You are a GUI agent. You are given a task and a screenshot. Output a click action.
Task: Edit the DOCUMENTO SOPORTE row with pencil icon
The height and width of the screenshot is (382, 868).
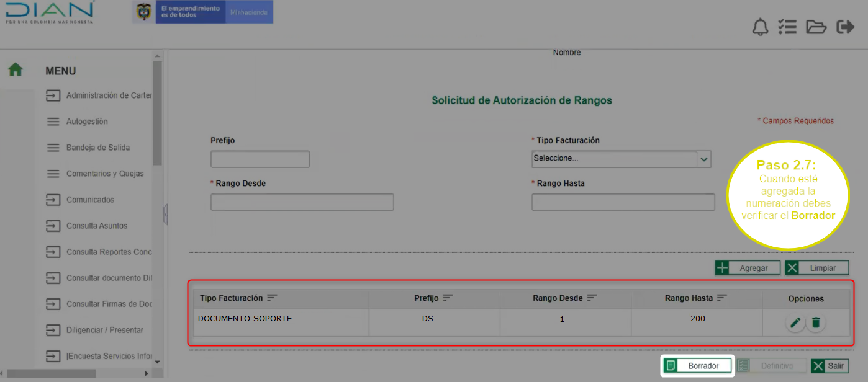[x=795, y=322]
